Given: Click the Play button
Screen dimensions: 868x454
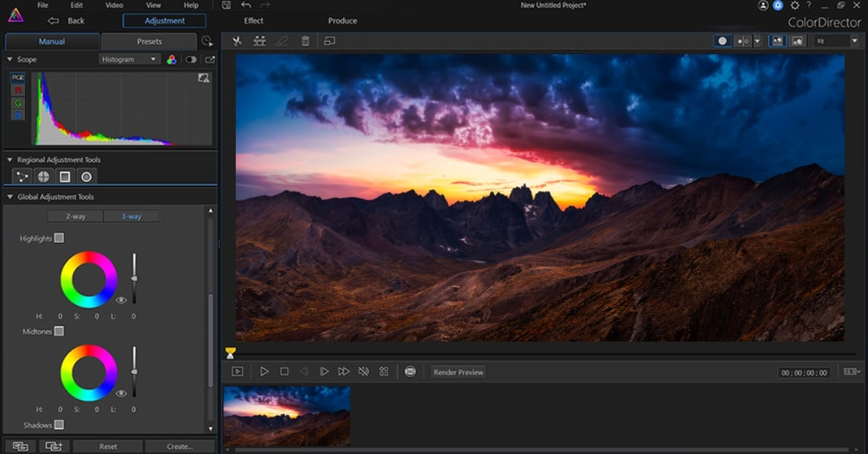Looking at the screenshot, I should pyautogui.click(x=264, y=372).
